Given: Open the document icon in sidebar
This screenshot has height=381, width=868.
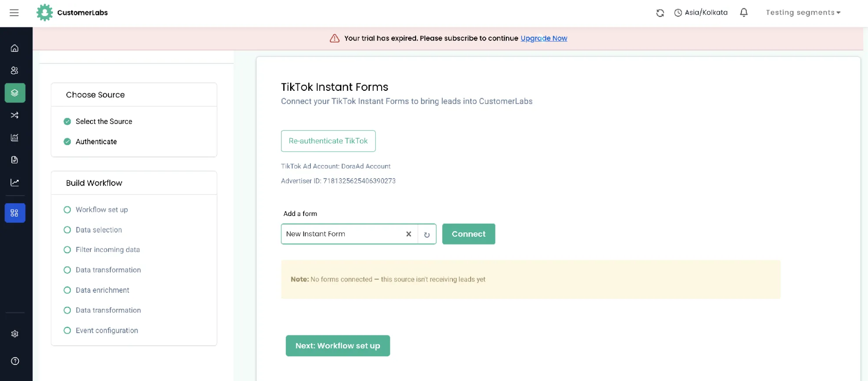Looking at the screenshot, I should [x=15, y=160].
